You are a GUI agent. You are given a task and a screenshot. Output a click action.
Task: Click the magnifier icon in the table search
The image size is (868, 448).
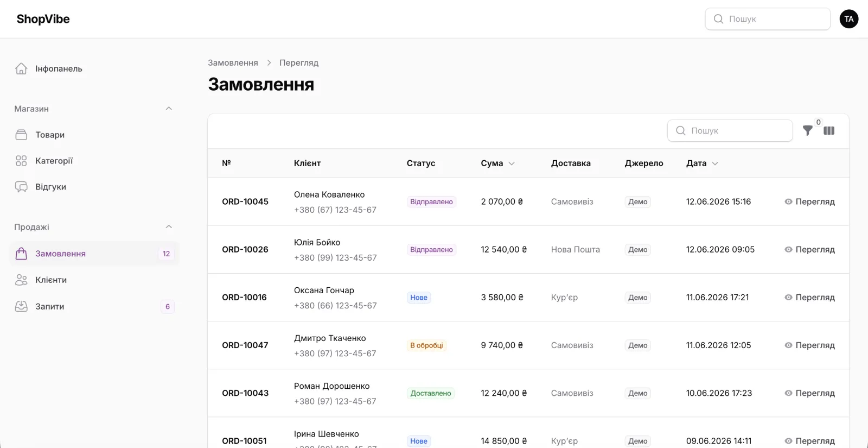[x=681, y=131]
